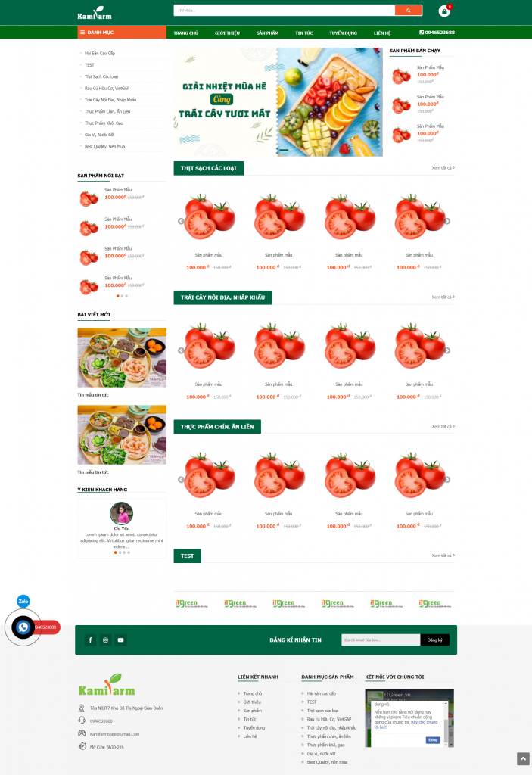
Task: Open the SẢN PHẨM menu item
Action: [x=267, y=33]
